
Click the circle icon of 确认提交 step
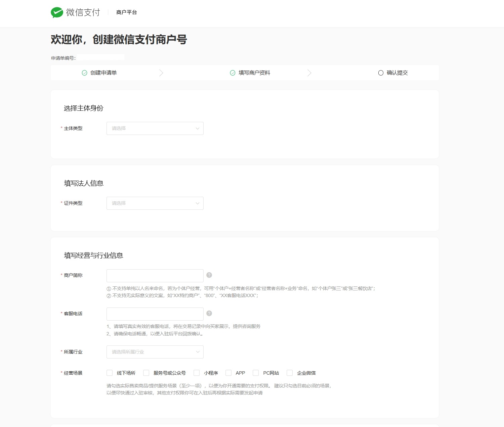click(x=381, y=73)
